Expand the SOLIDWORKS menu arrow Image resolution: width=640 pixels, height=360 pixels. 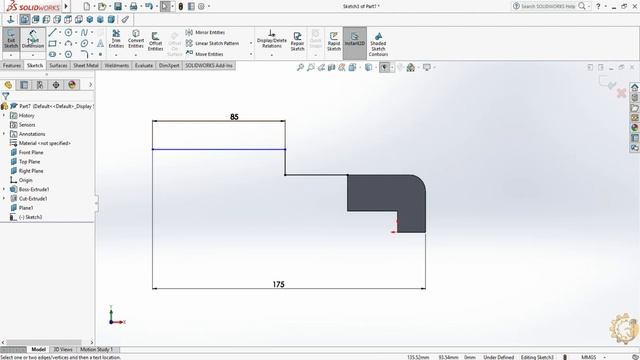point(66,6)
